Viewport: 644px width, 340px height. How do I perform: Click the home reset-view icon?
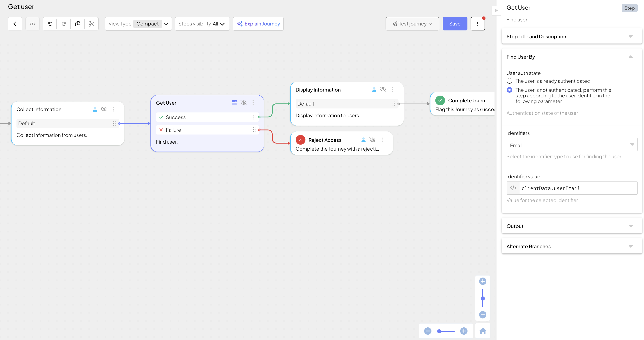click(483, 331)
